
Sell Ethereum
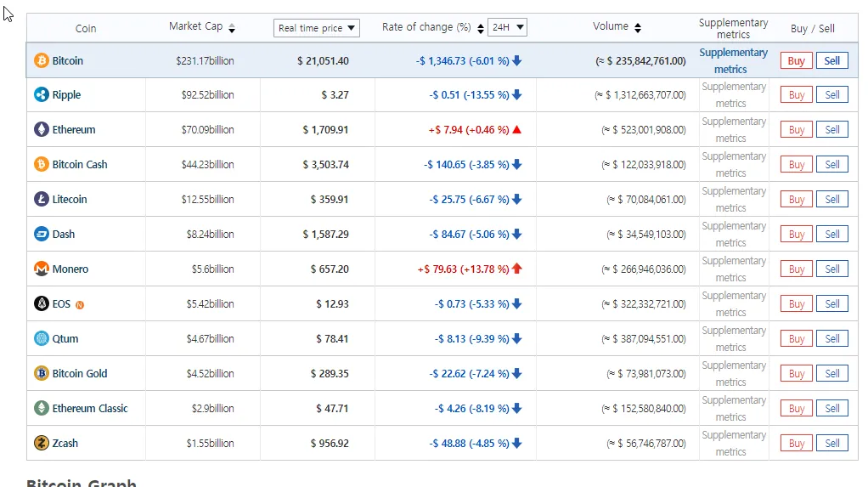pos(832,130)
